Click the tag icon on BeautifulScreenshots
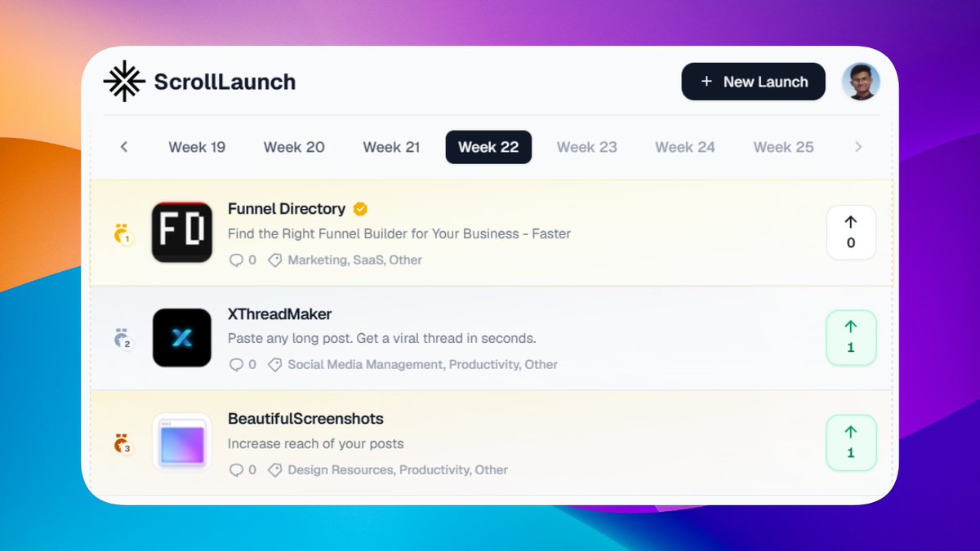Viewport: 980px width, 551px height. [x=275, y=469]
